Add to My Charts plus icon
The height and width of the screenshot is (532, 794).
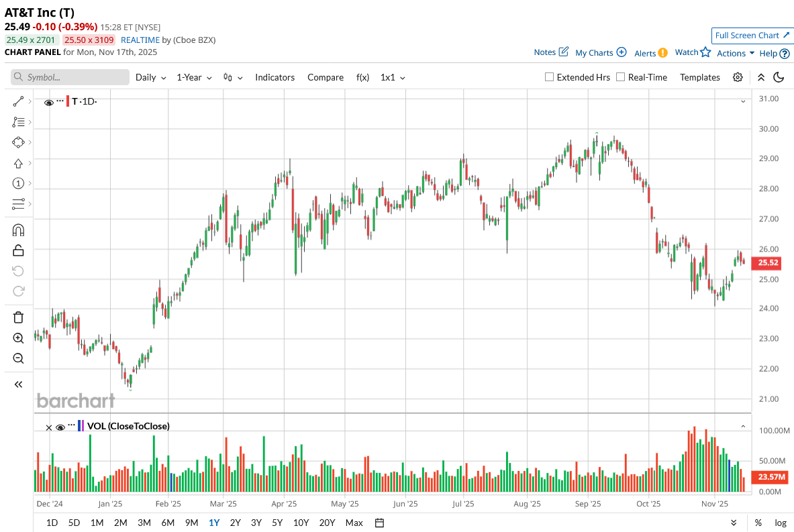622,52
